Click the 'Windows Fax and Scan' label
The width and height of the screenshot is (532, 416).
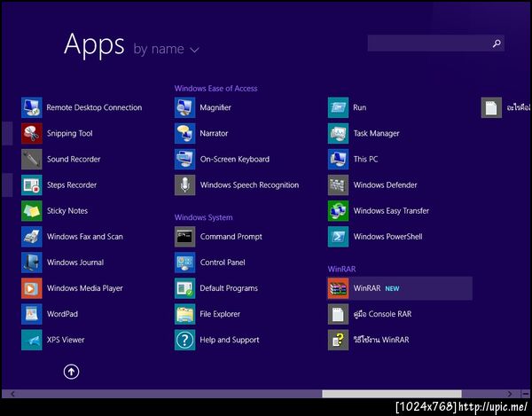point(85,237)
